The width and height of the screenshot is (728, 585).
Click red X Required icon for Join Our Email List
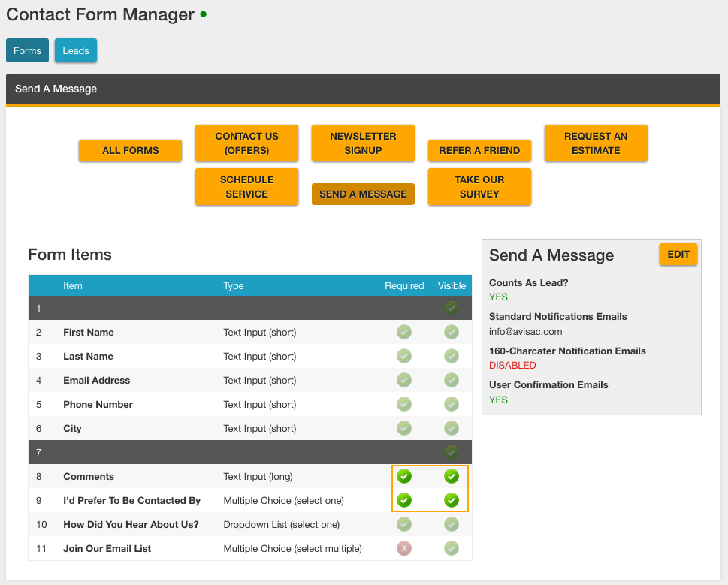tap(404, 548)
